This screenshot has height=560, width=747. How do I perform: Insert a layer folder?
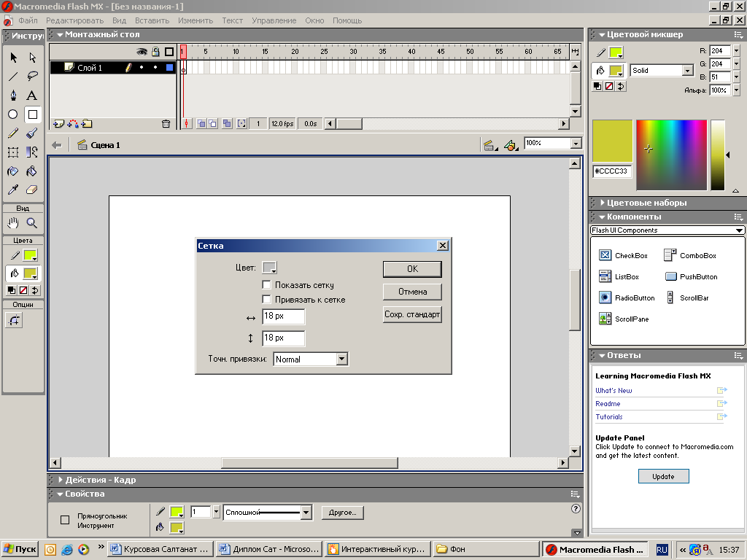click(x=87, y=124)
